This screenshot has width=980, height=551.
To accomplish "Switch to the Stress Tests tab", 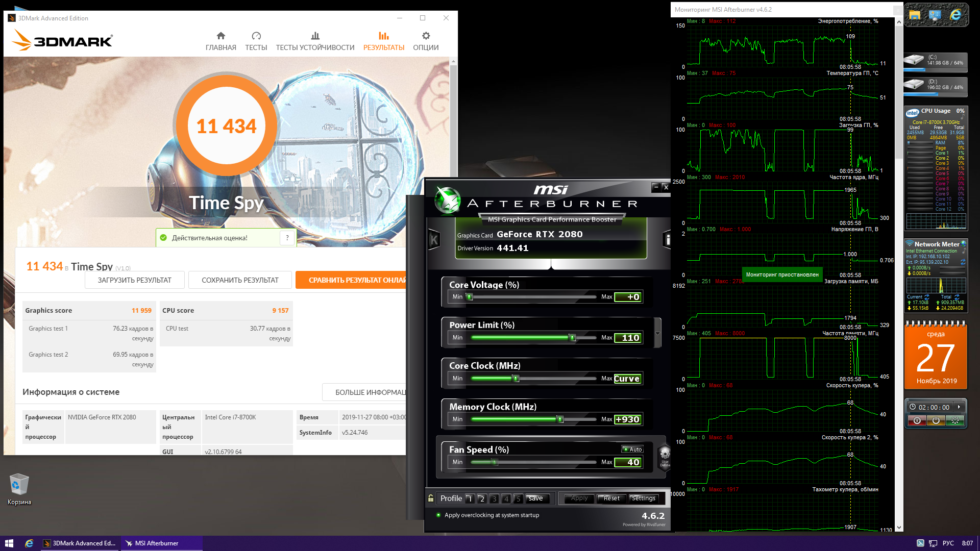I will click(315, 41).
